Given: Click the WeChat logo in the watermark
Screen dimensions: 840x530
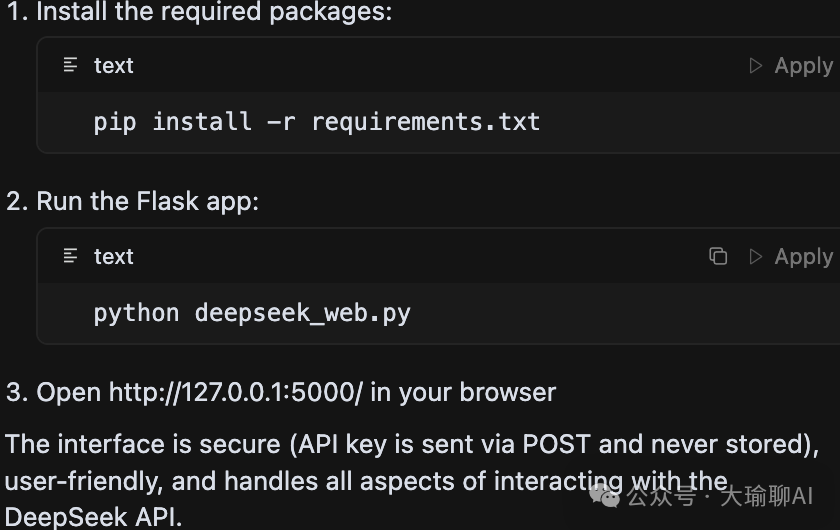Looking at the screenshot, I should [x=604, y=495].
